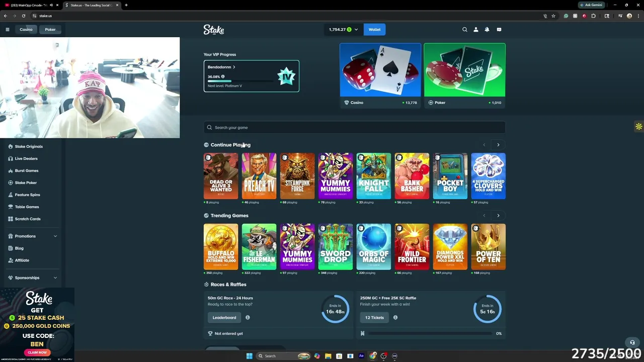
Task: Show next Trending Games arrow
Action: 498,216
